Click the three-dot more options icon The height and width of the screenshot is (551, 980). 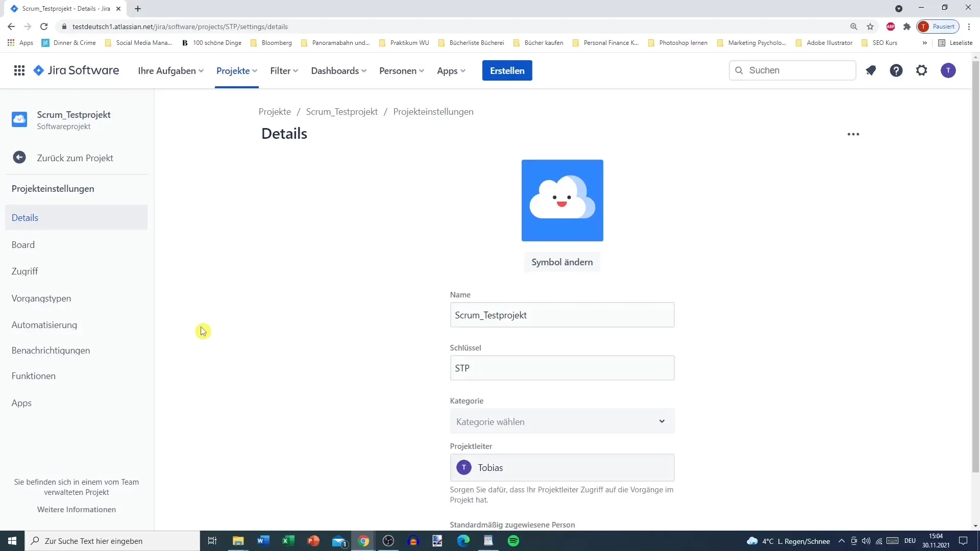tap(853, 133)
